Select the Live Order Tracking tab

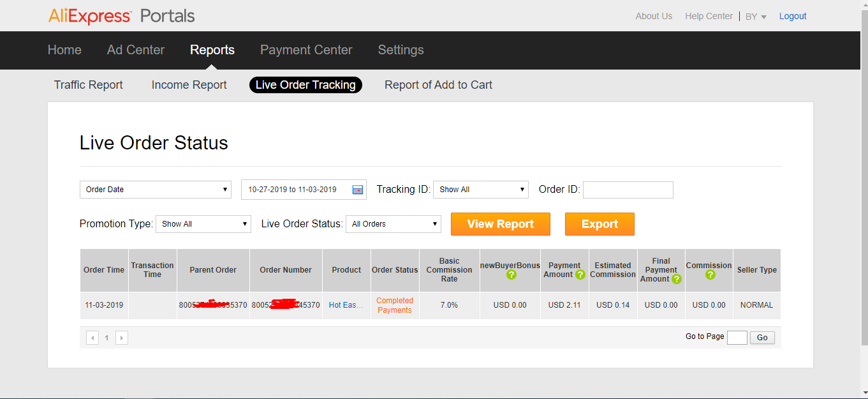(x=305, y=85)
